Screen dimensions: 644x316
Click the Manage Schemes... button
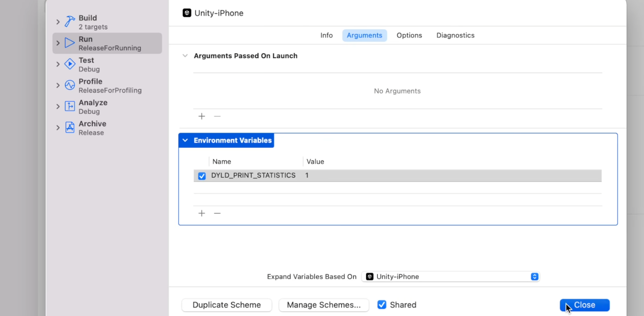[323, 305]
